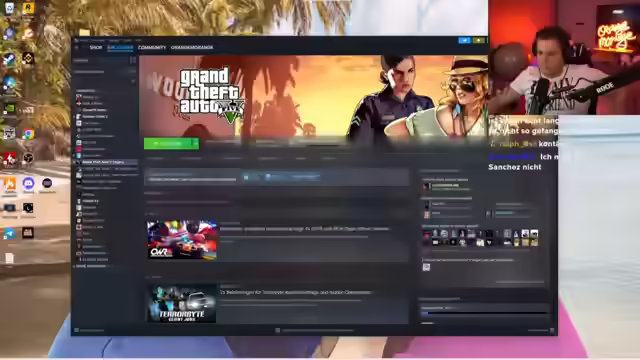640x360 pixels.
Task: Select the OBS Studio desktop icon
Action: (x=28, y=158)
